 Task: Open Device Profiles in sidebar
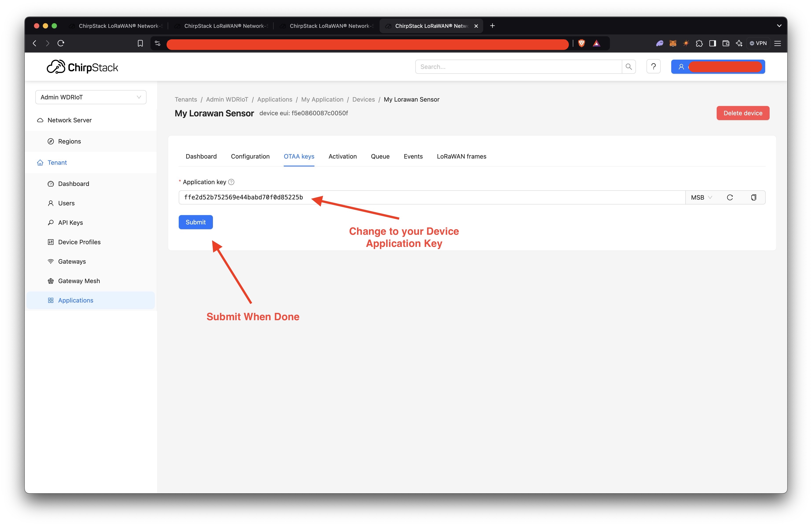91,242
